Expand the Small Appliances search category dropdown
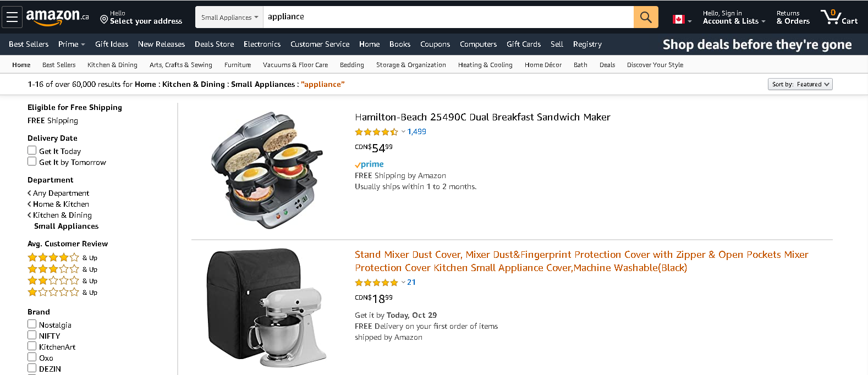 pos(229,17)
